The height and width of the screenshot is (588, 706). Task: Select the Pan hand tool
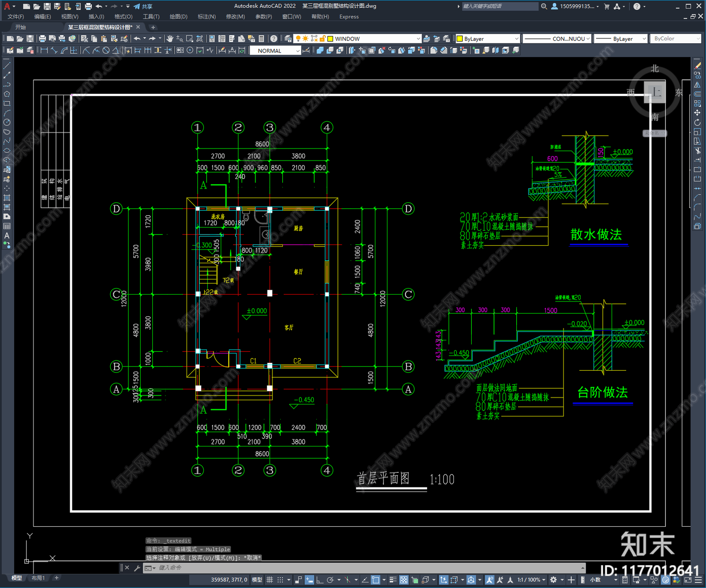170,39
